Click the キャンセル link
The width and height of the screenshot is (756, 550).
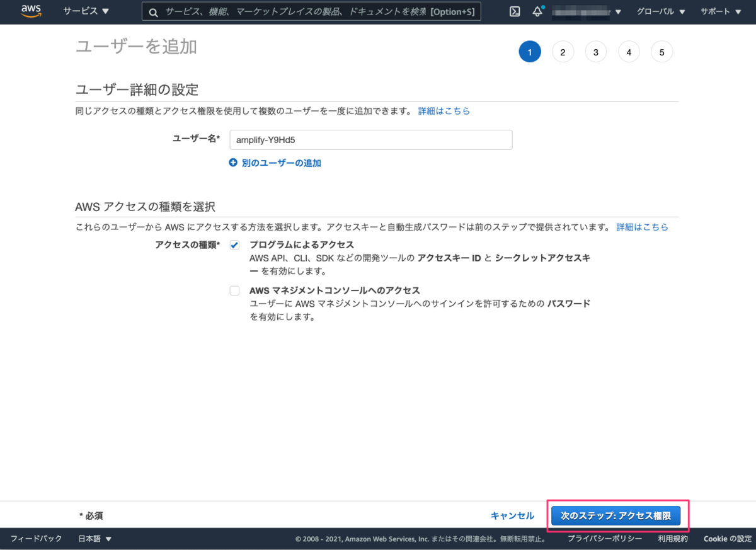512,515
